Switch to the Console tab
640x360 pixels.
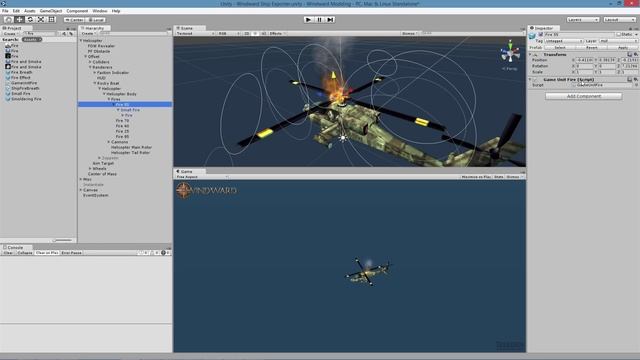point(15,247)
